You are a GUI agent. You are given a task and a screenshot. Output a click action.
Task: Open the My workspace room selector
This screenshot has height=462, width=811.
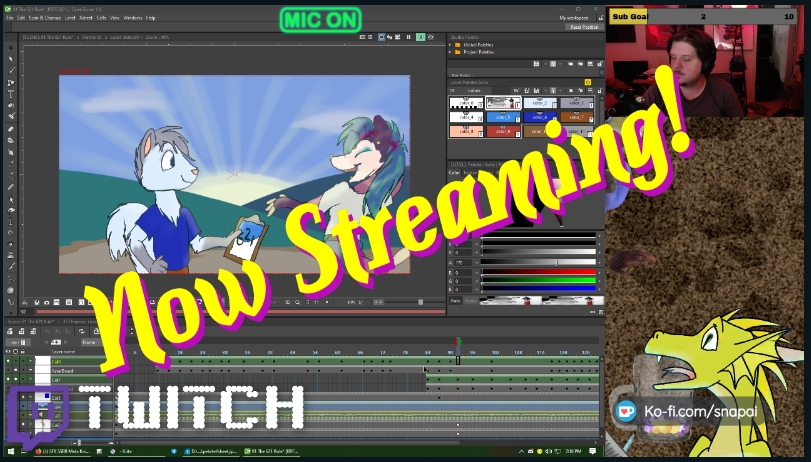[574, 18]
